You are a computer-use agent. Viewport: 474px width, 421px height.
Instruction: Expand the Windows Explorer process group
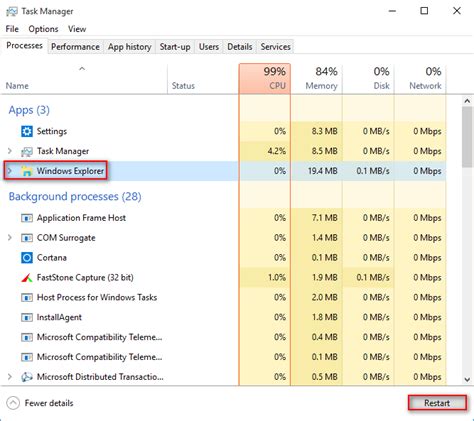10,171
